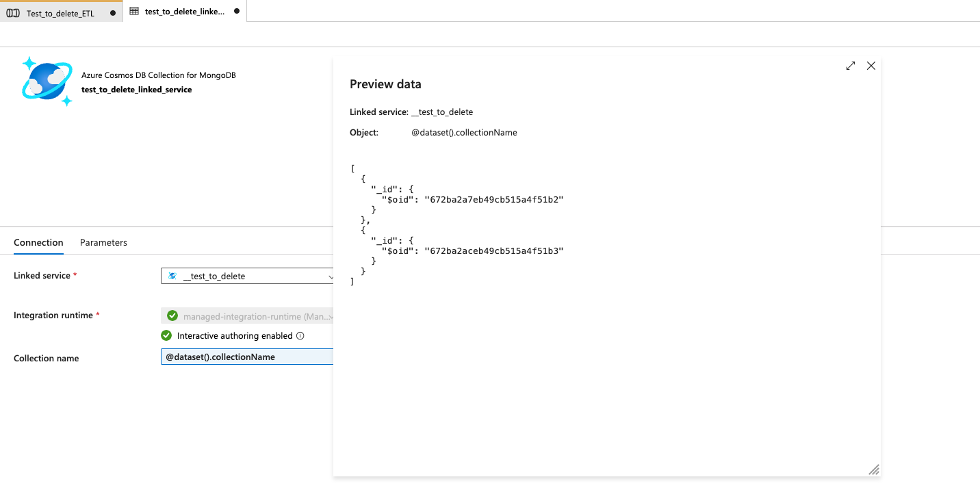Click the unsaved dot on test_to_delete_linked tab
The width and height of the screenshot is (980, 501).
point(237,11)
